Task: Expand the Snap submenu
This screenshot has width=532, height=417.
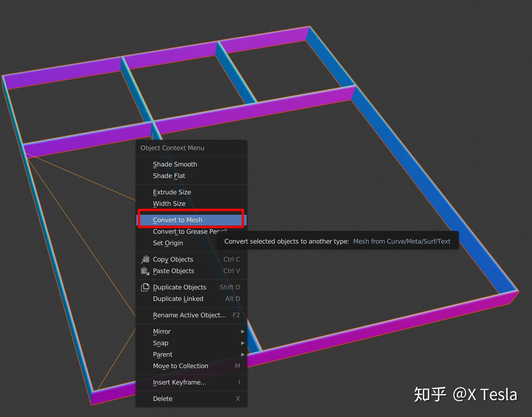Action: (x=242, y=343)
